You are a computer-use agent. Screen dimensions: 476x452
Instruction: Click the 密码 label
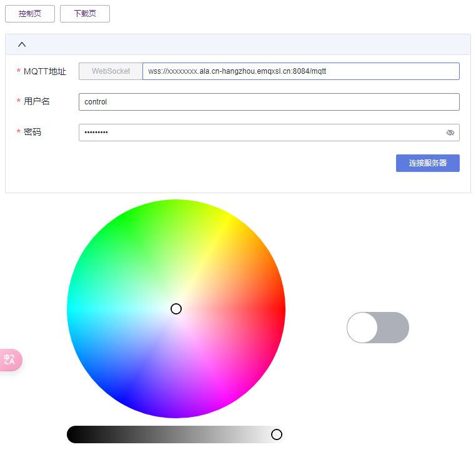(x=32, y=132)
